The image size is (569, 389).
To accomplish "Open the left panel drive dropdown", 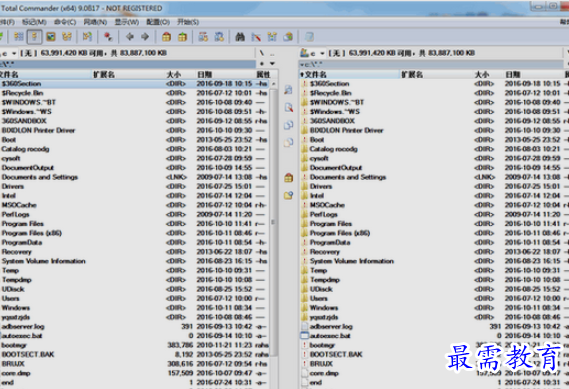I will 14,53.
